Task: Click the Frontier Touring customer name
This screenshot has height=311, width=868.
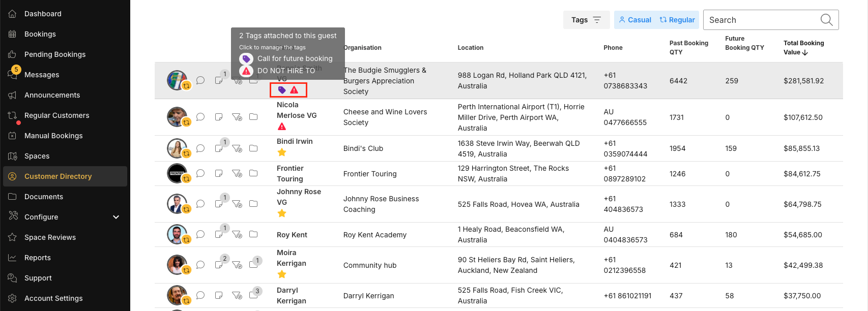Action: [x=290, y=174]
